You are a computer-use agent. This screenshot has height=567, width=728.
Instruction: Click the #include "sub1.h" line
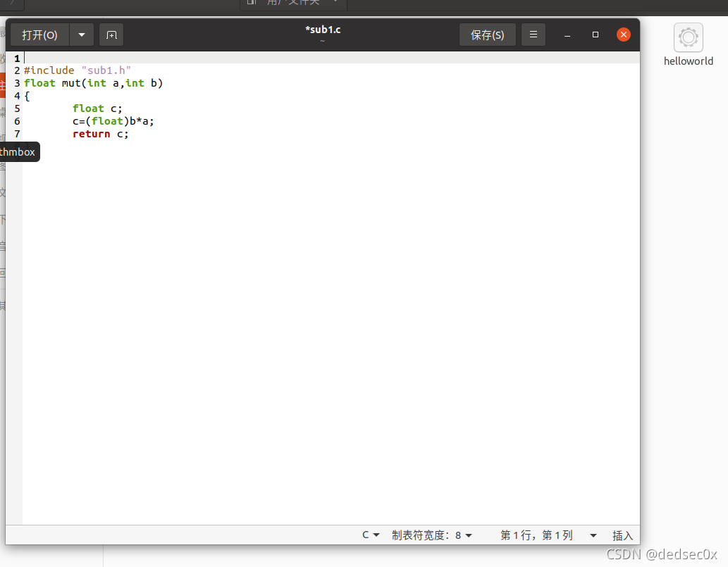pyautogui.click(x=78, y=70)
